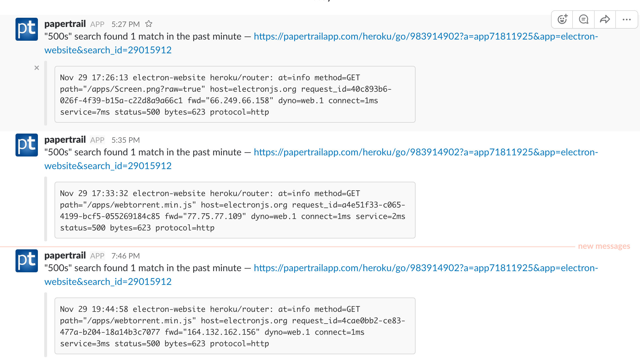Click the 5:35 PM timestamp
The width and height of the screenshot is (640, 364).
126,140
